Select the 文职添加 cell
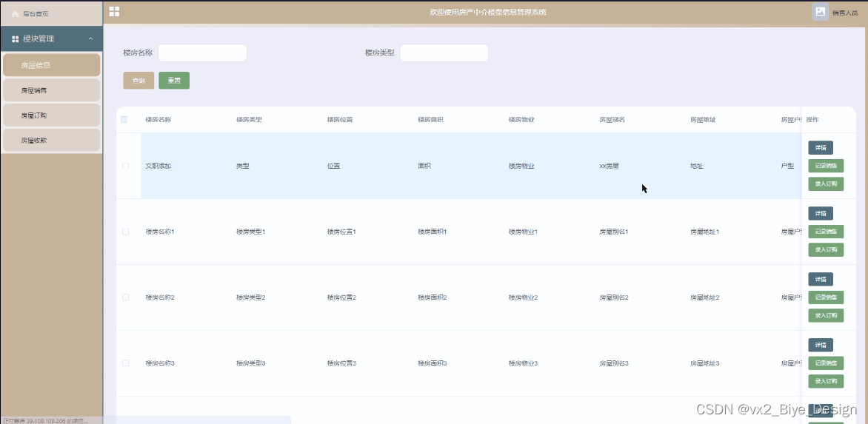868x424 pixels. [158, 166]
